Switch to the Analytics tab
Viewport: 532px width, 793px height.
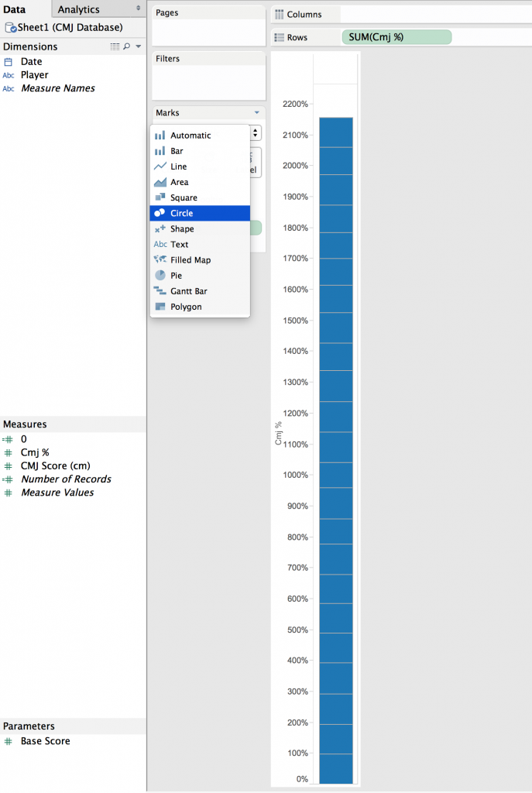(78, 9)
